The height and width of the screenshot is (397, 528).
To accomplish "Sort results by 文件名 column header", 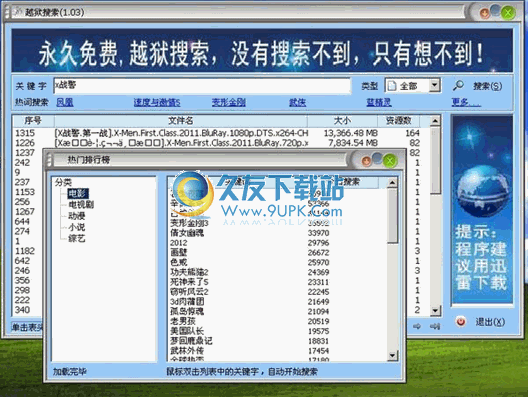I will tap(180, 121).
